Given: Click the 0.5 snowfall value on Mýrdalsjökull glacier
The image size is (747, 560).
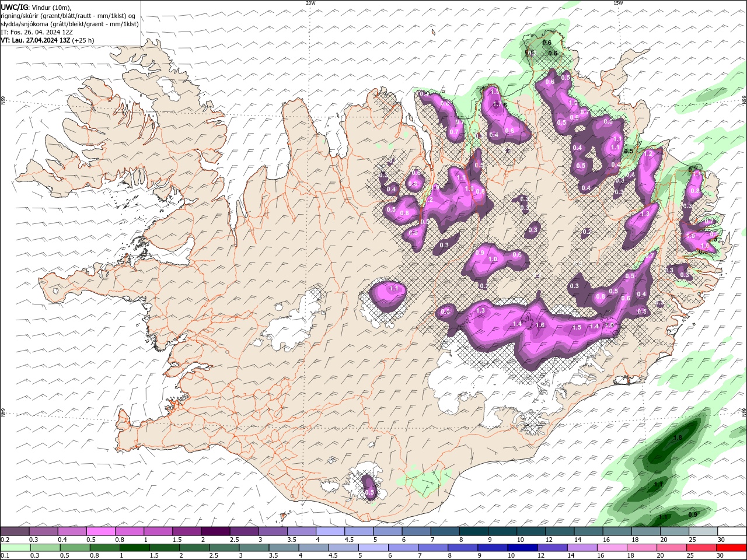Looking at the screenshot, I should [x=369, y=493].
